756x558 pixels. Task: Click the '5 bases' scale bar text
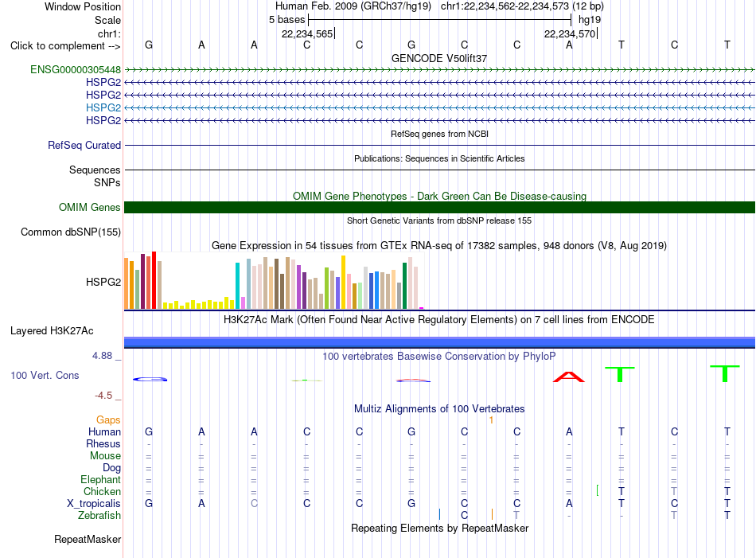click(286, 20)
